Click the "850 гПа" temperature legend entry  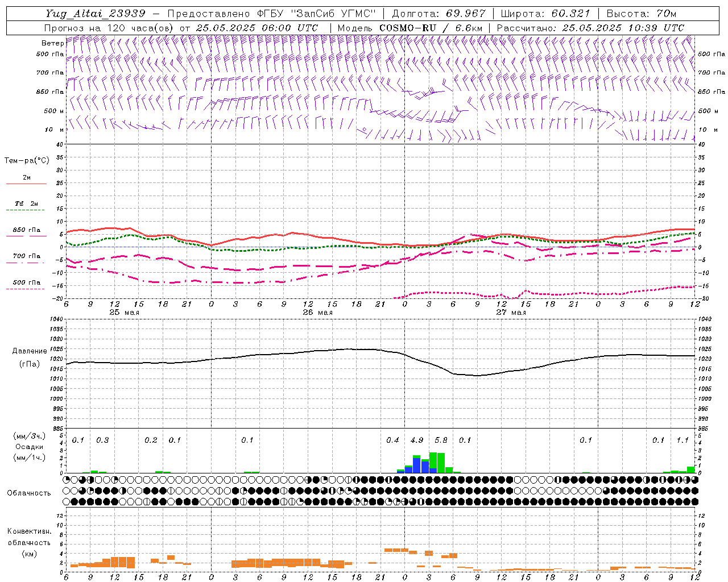point(27,230)
